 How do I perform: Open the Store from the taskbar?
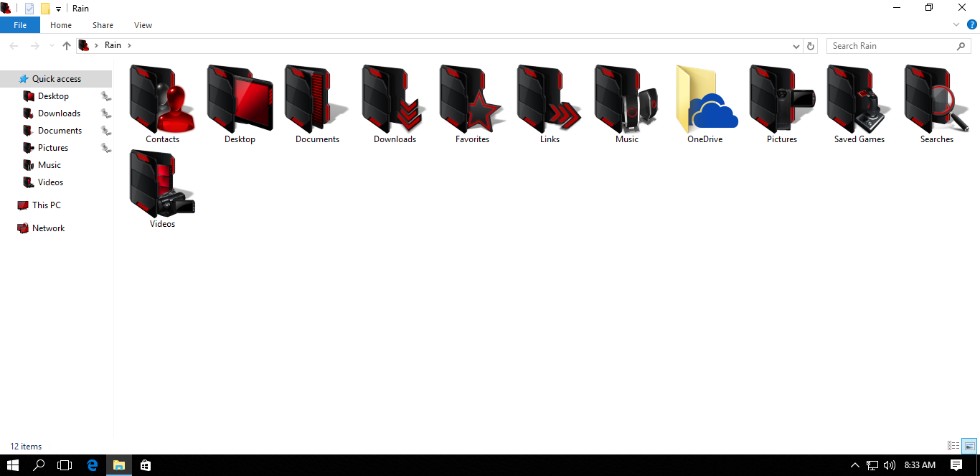146,465
